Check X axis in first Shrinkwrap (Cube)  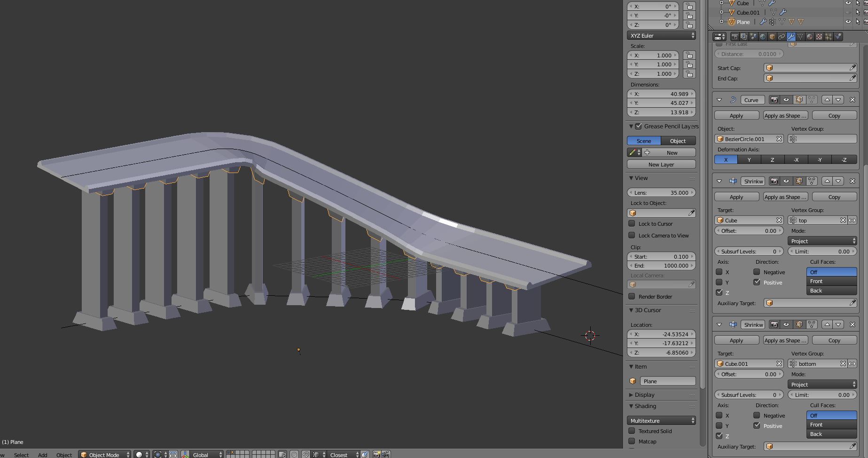click(x=719, y=272)
